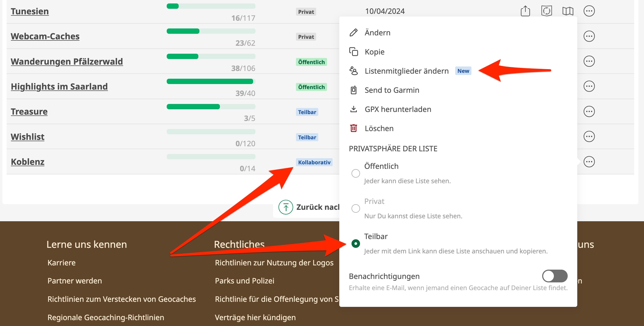
Task: Click the share icon in Tunesien row
Action: 525,11
